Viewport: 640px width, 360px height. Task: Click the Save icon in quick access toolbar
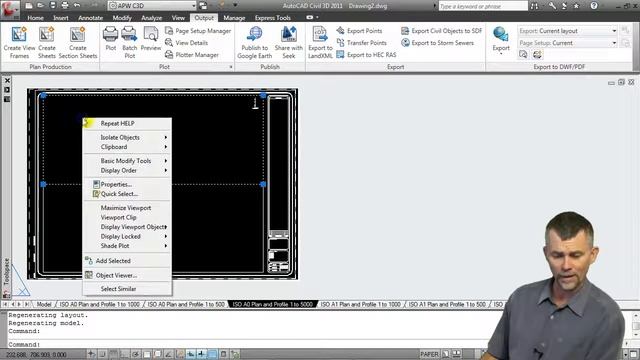click(53, 5)
